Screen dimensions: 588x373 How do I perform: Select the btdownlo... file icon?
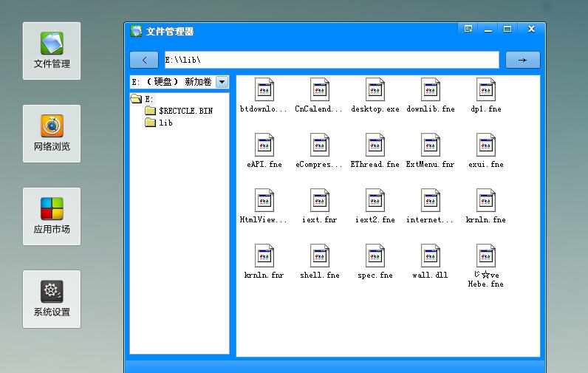pos(264,89)
